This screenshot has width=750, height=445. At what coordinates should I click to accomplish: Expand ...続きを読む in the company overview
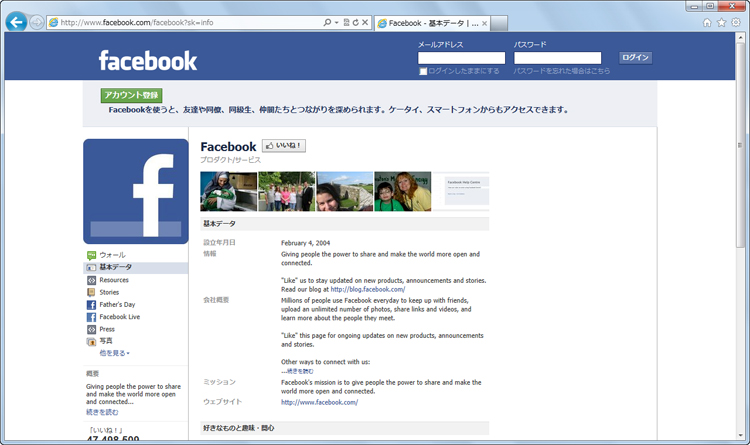pos(298,371)
